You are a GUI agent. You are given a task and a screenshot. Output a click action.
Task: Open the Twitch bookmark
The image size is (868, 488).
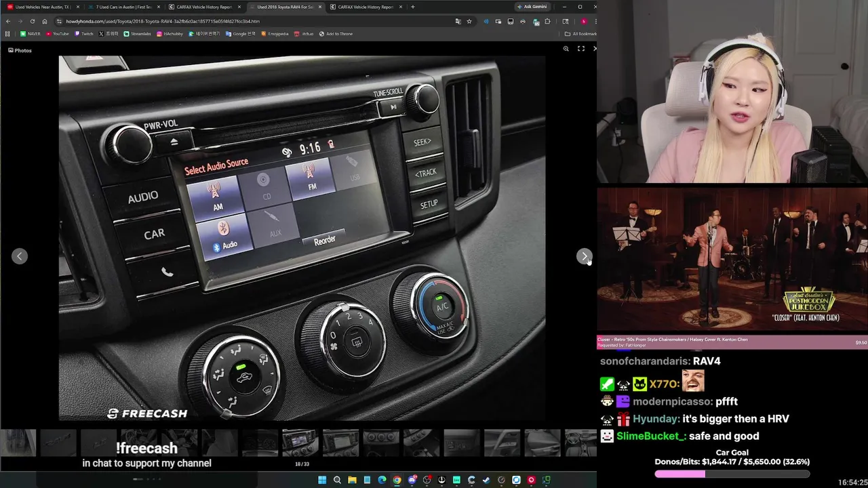tap(84, 33)
